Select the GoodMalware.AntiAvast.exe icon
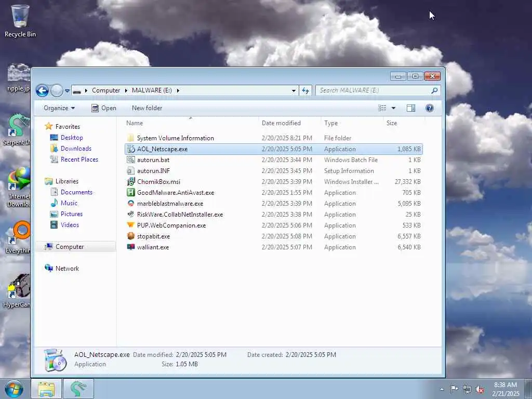Screen dimensions: 532x399 130,192
